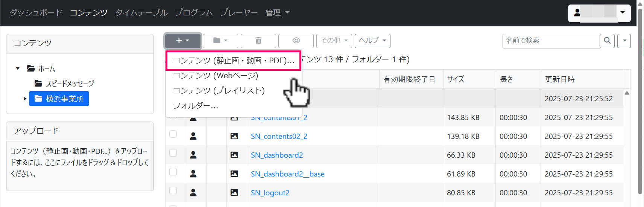Click person icon in SN_dashboard2 row
Viewport: 644px width, 207px height.
[193, 155]
